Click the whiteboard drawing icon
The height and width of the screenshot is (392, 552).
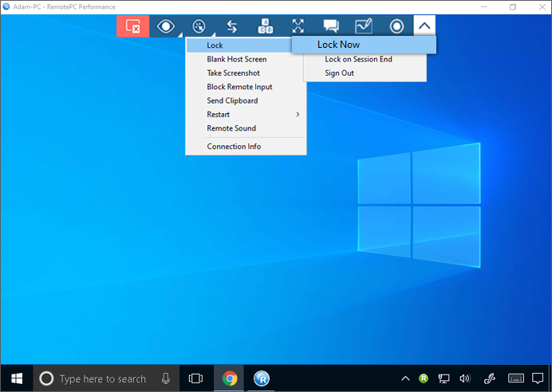363,26
